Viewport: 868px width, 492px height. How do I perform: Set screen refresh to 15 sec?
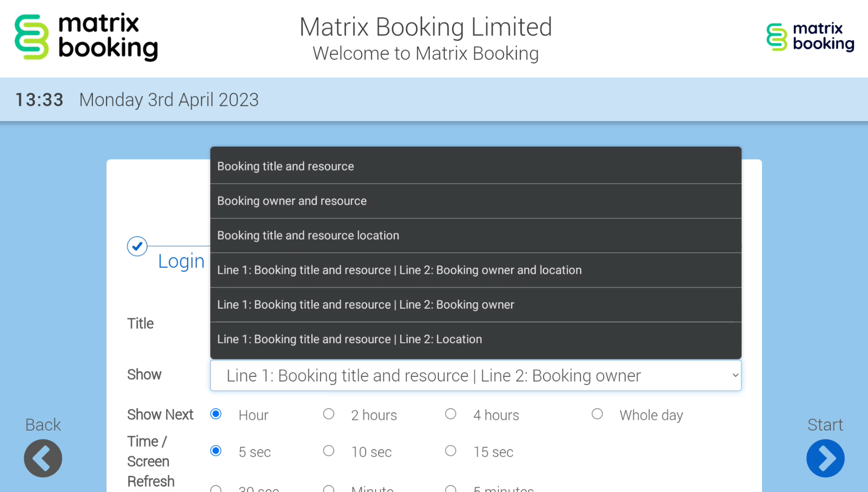(450, 451)
